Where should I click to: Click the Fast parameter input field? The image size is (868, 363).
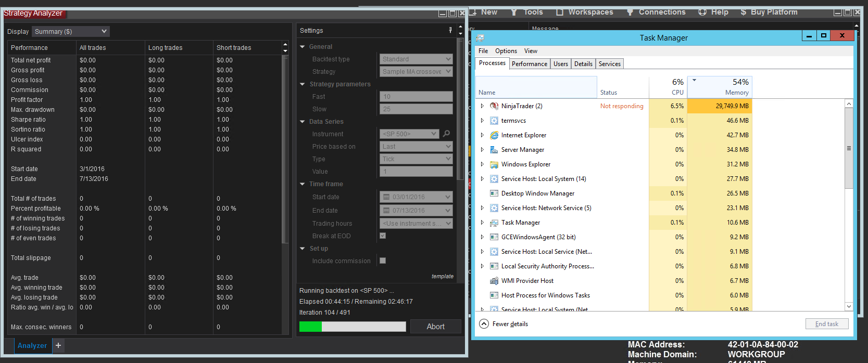point(416,96)
